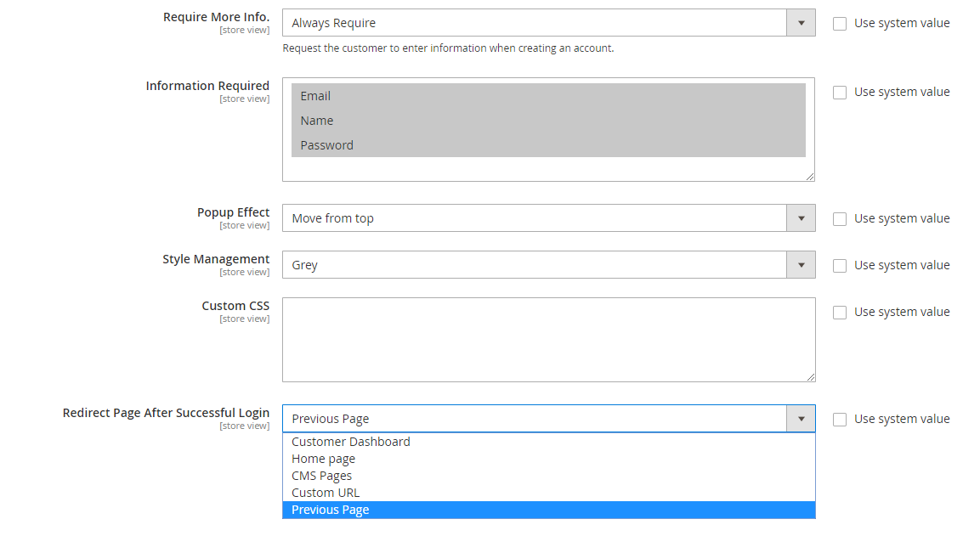Select CMS Pages option
This screenshot has height=553, width=980.
point(322,476)
